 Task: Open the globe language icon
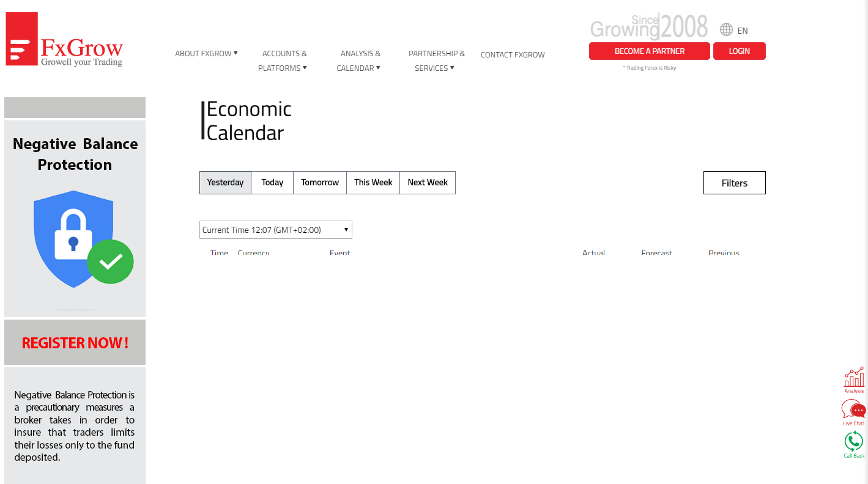tap(726, 29)
